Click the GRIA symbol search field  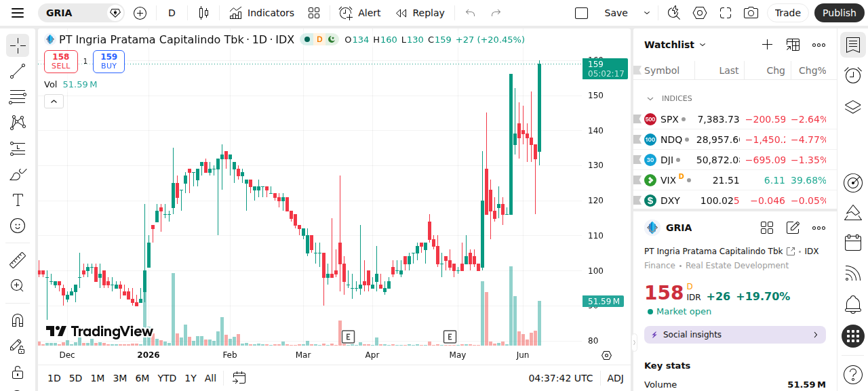(80, 13)
